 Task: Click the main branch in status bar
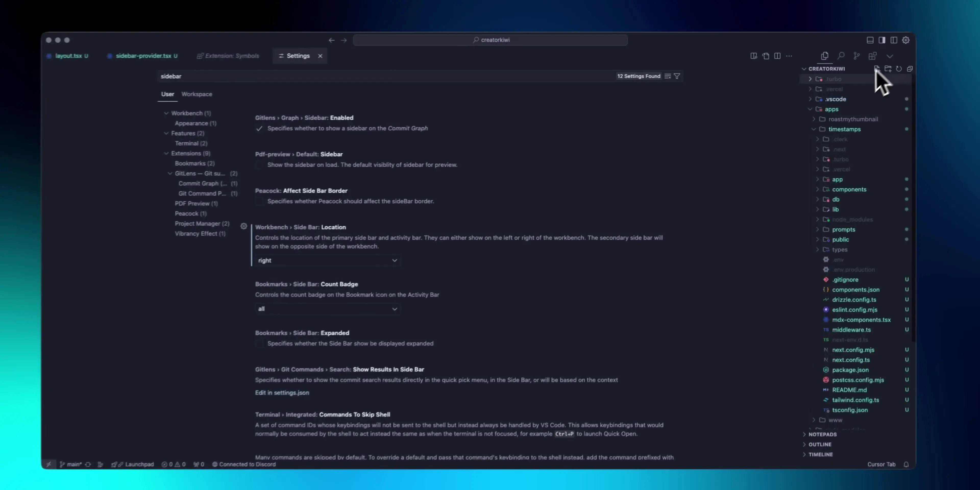tap(71, 464)
